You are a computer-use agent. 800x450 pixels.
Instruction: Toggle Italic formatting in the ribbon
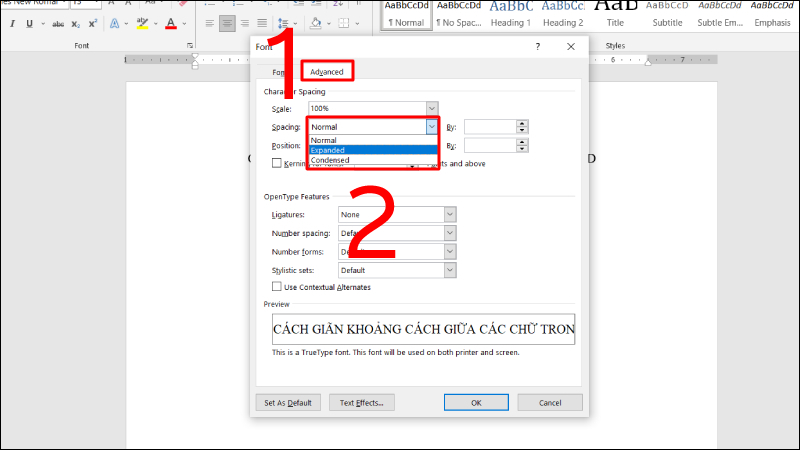[x=13, y=23]
